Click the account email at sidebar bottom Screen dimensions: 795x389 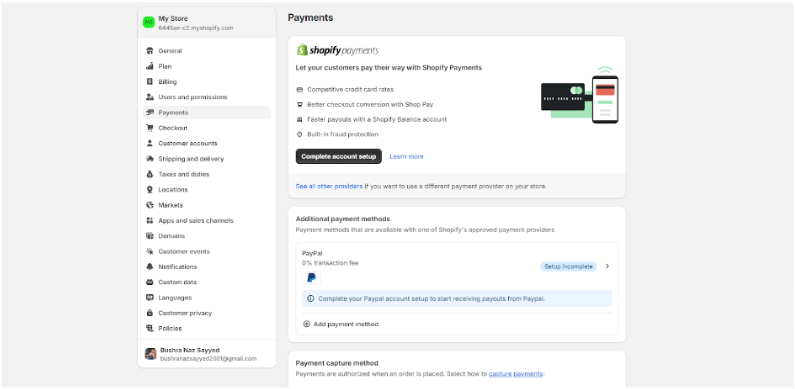(x=208, y=359)
